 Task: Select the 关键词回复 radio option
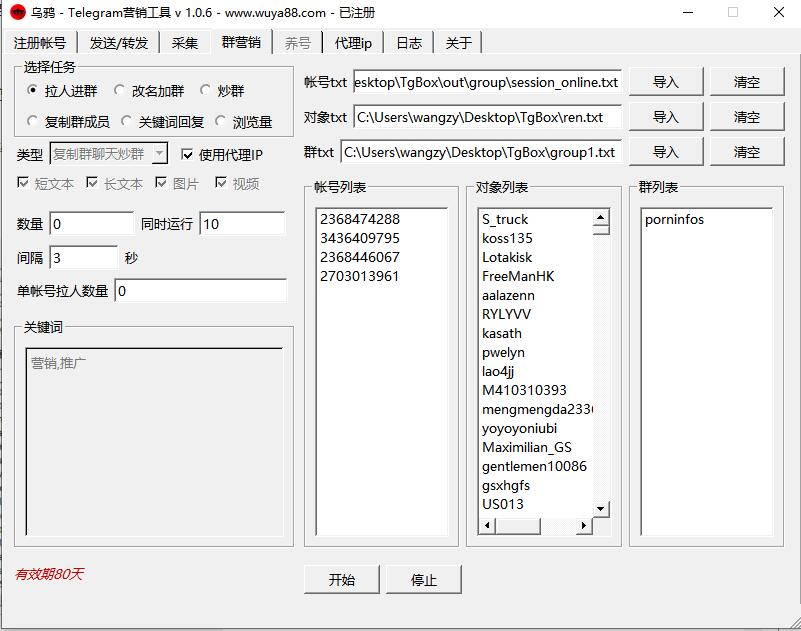(126, 122)
